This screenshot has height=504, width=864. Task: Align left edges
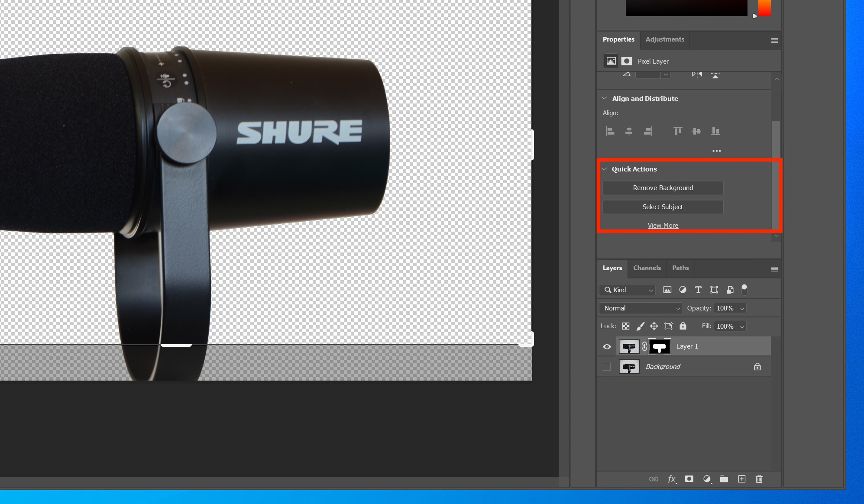[x=610, y=131]
